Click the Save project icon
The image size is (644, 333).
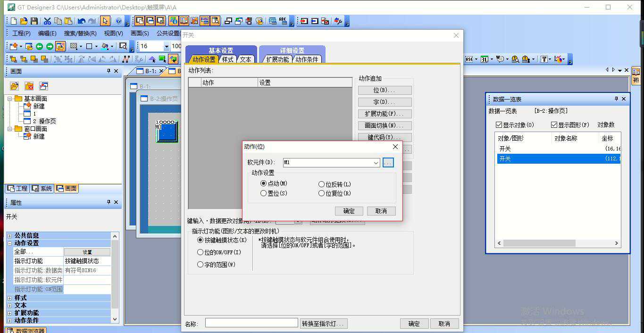point(34,21)
